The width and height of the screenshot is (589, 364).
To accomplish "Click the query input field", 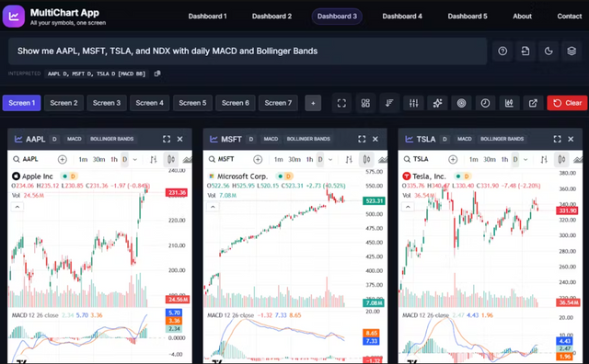I will coord(248,51).
